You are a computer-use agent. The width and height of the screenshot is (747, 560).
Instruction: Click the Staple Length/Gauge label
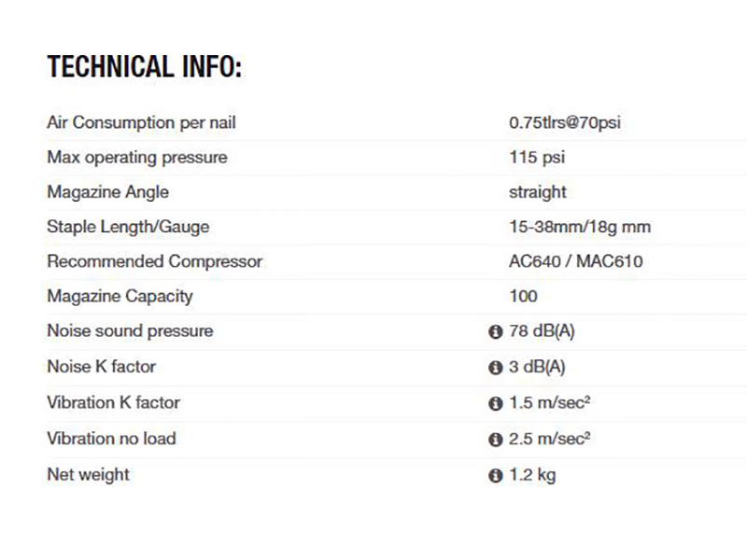128,227
